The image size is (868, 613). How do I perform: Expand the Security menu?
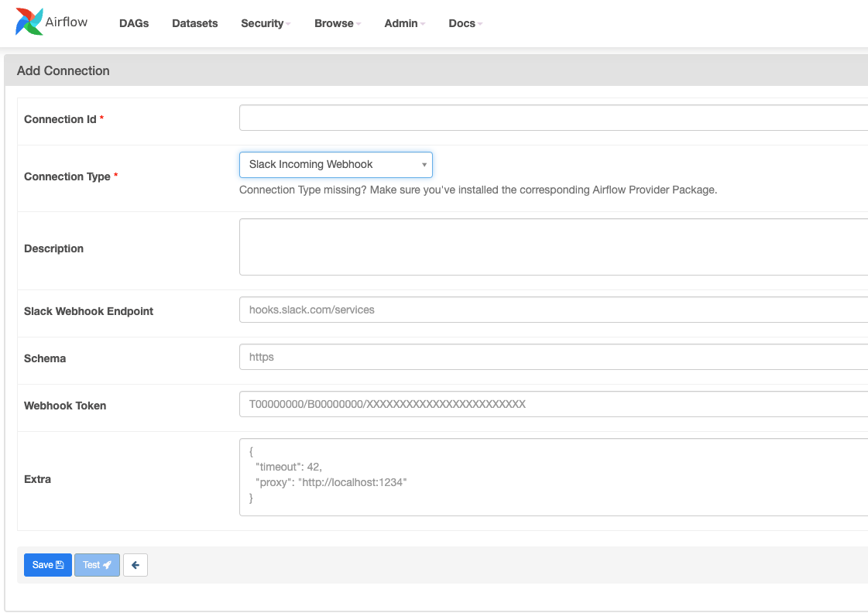(266, 23)
